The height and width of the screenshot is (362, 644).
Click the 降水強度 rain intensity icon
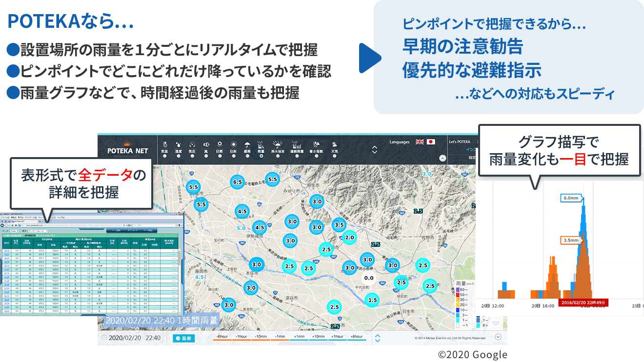pyautogui.click(x=278, y=144)
